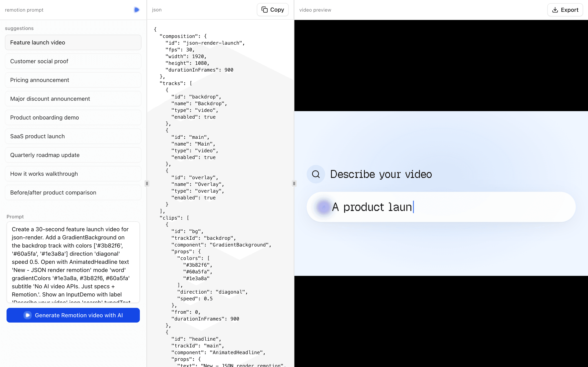
Task: Click the json panel title
Action: tap(156, 9)
